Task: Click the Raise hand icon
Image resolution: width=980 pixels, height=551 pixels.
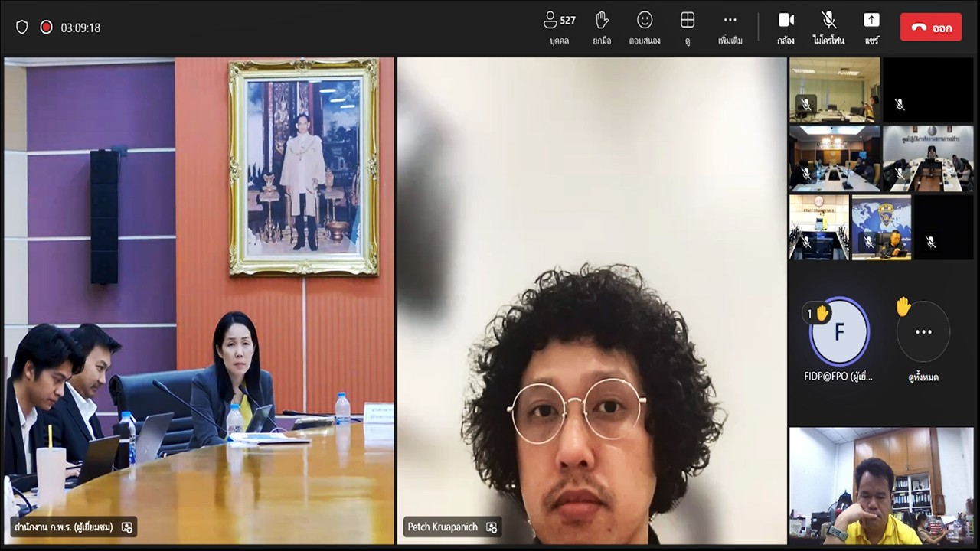Action: point(602,28)
